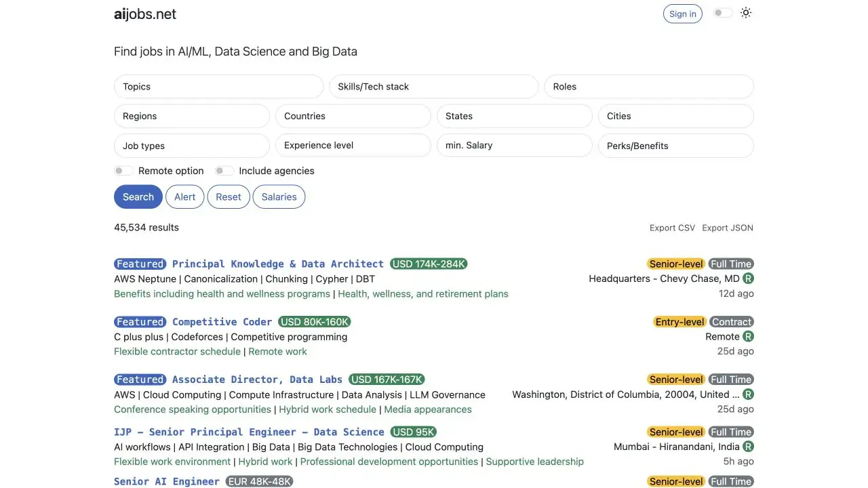Click 'Flexible contractor schedule' perk text

click(177, 351)
